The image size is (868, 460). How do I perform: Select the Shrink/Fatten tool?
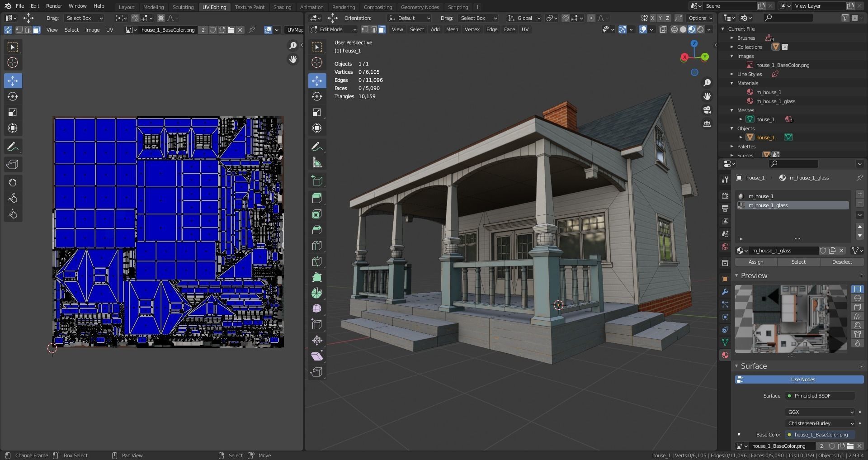[x=317, y=340]
